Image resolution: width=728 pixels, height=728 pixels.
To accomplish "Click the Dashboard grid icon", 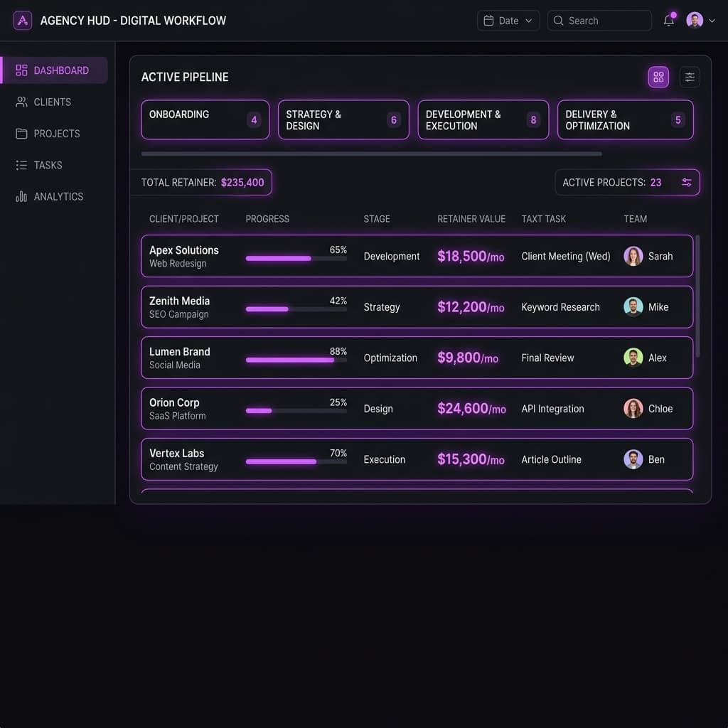I will (21, 70).
